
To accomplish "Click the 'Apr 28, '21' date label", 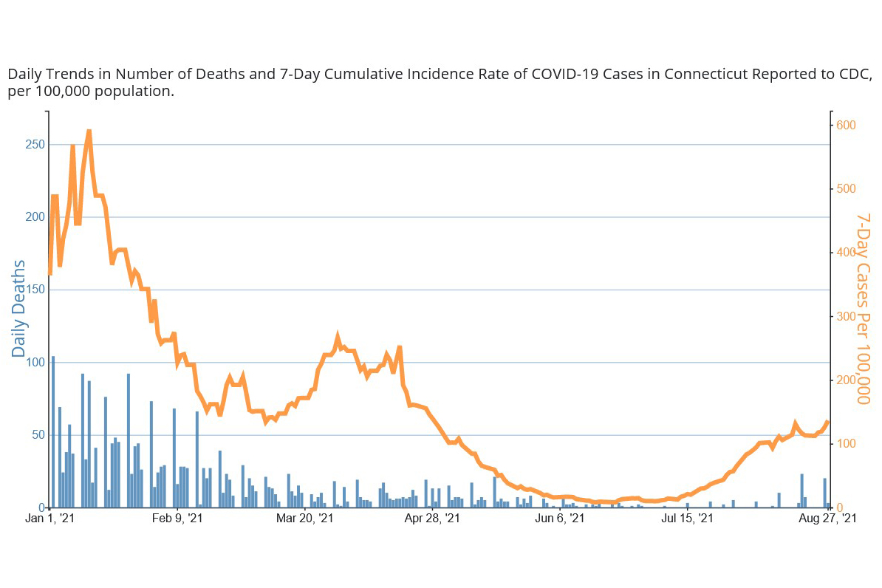I will [432, 520].
